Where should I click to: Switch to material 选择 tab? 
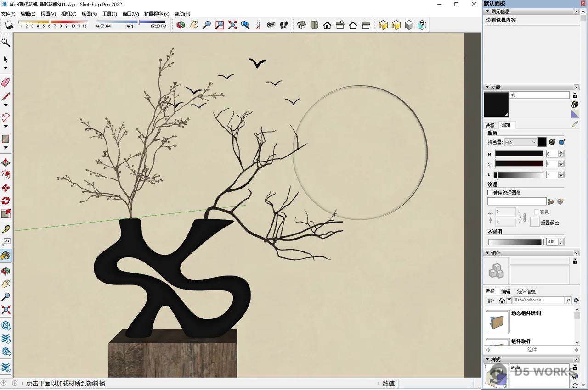[490, 125]
